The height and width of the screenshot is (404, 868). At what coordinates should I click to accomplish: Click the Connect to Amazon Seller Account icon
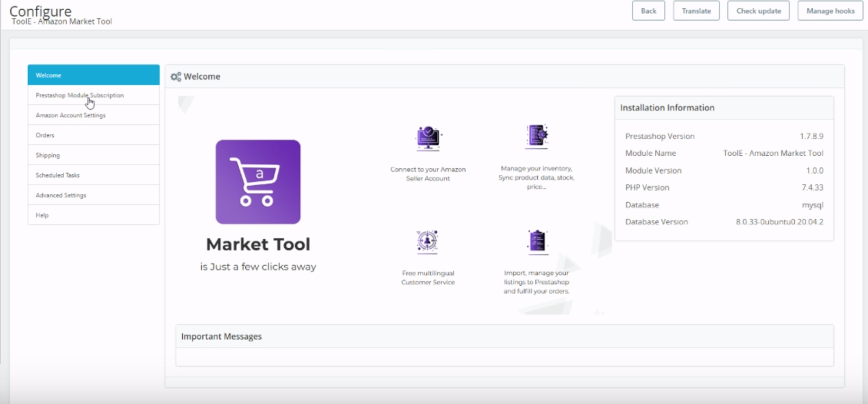429,138
